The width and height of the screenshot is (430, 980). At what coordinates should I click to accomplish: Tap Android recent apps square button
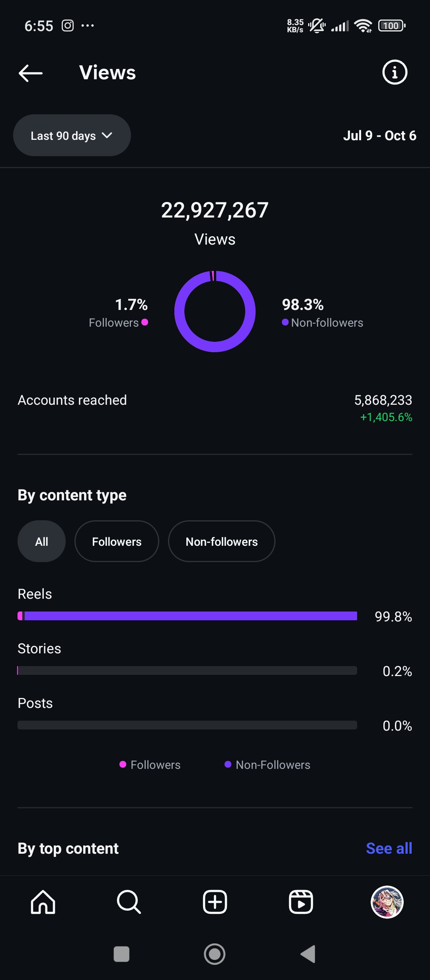pyautogui.click(x=121, y=954)
